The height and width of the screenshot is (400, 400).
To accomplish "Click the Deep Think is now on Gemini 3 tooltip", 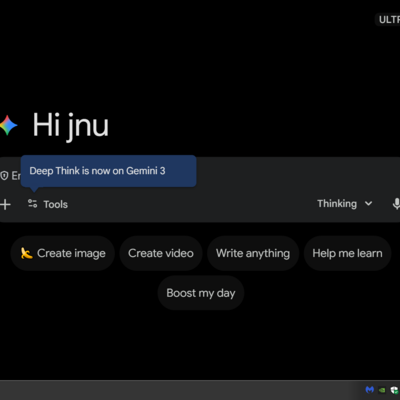I will (109, 171).
